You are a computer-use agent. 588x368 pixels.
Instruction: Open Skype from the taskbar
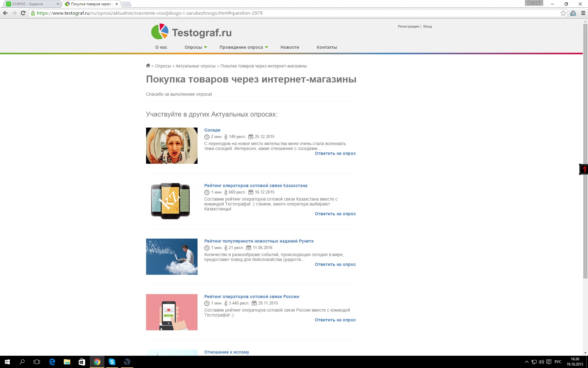click(x=112, y=362)
